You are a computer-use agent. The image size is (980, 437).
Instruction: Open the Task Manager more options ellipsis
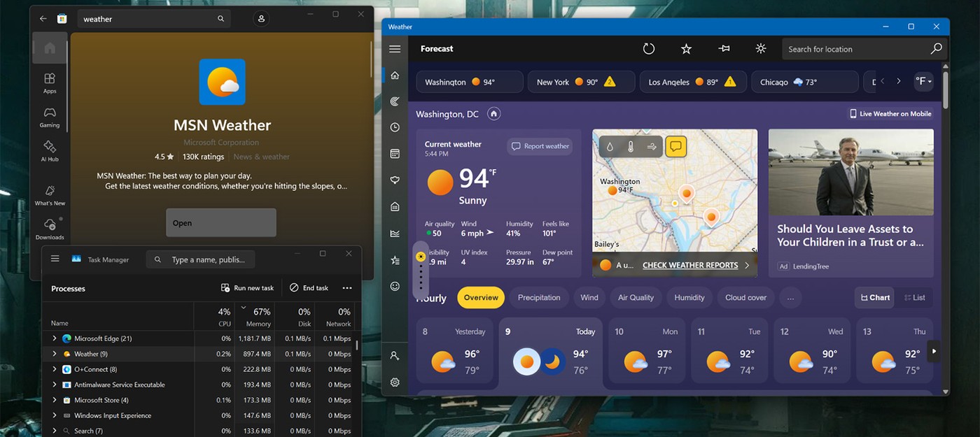click(347, 288)
